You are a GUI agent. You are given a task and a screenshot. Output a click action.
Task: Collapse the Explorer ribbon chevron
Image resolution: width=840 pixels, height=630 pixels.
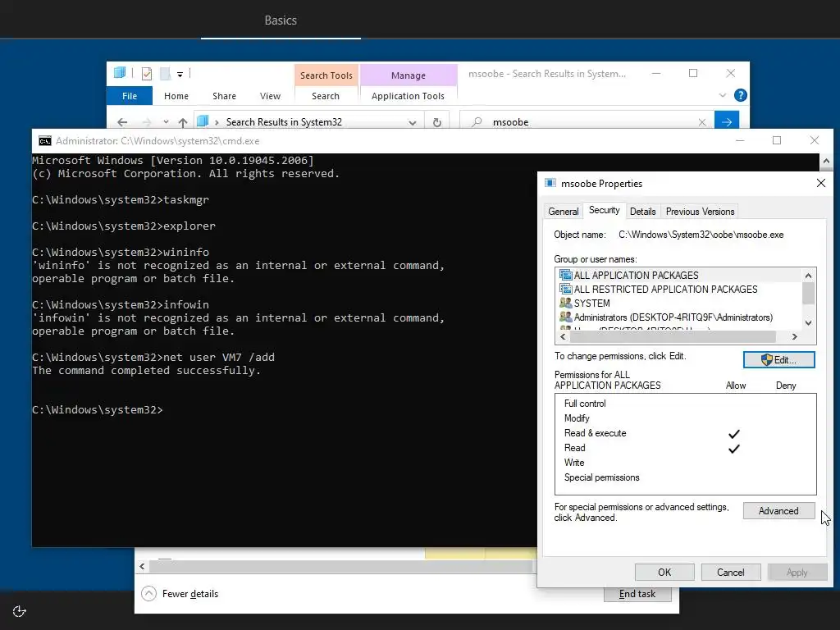[x=723, y=95]
